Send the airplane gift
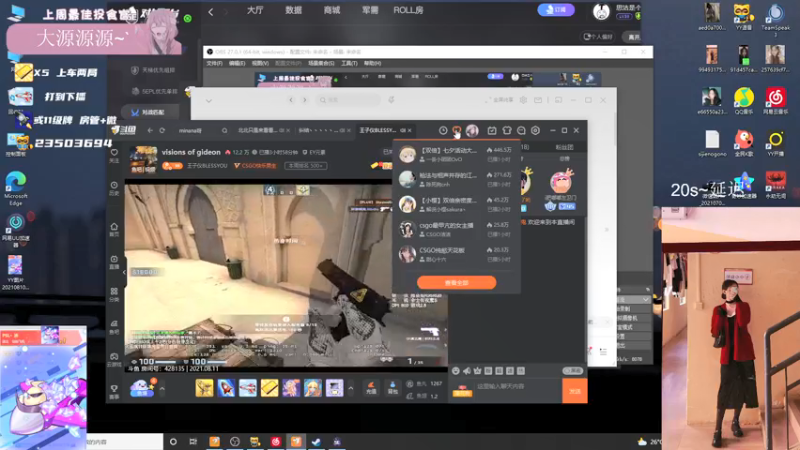The height and width of the screenshot is (450, 800). 248,388
